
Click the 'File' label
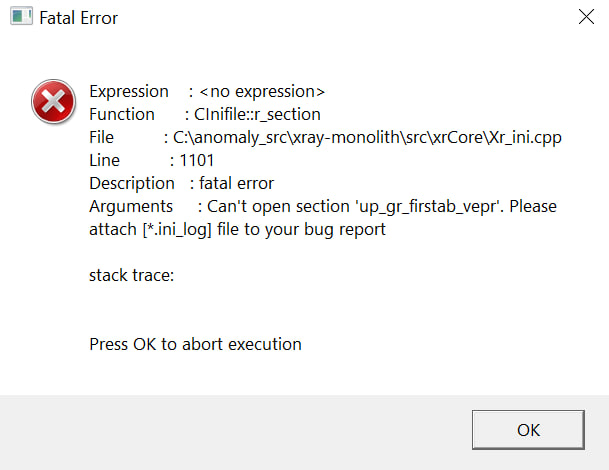coord(102,137)
